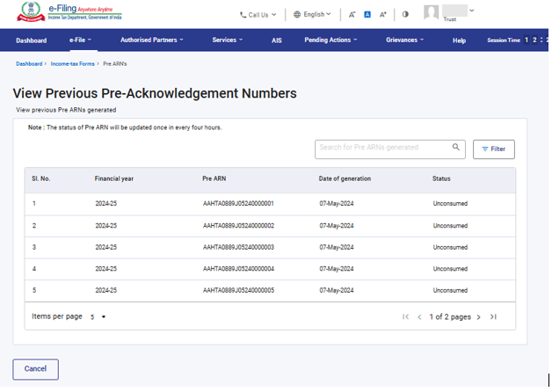552x392 pixels.
Task: Toggle high contrast mode icon
Action: 405,14
